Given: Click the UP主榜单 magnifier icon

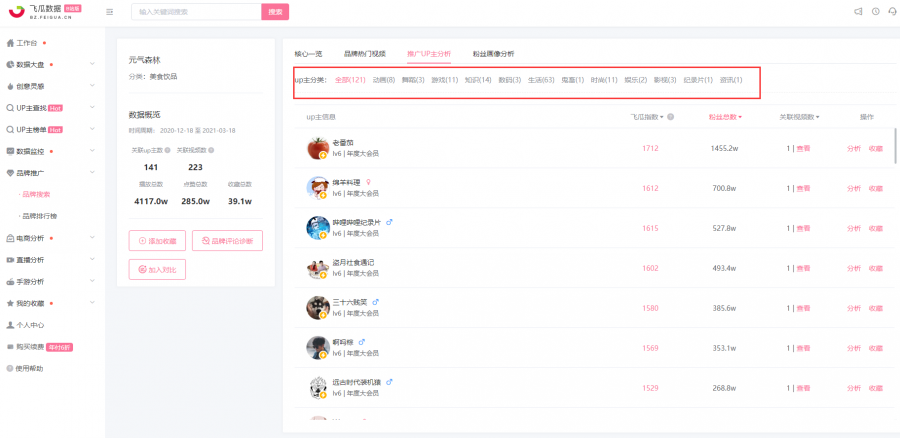Looking at the screenshot, I should (10, 130).
